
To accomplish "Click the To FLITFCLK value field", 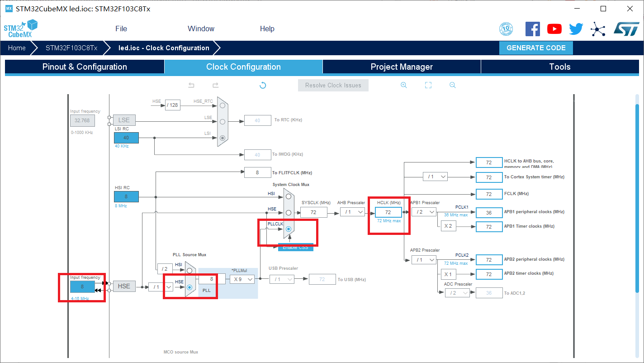I will [257, 172].
